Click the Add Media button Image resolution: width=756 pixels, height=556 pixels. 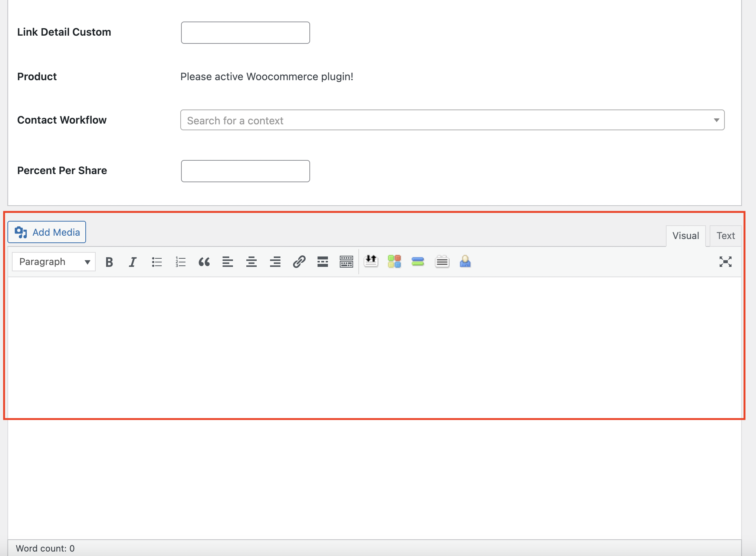coord(47,232)
